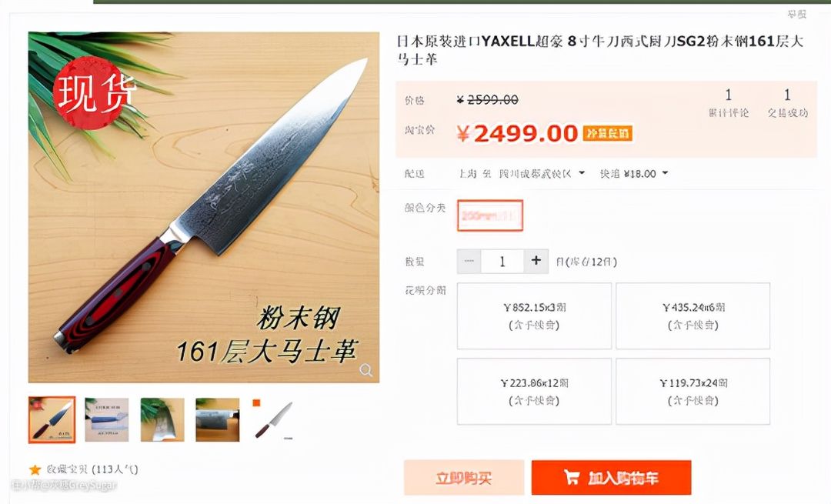Click the shopping cart icon
The image size is (831, 504).
point(571,477)
